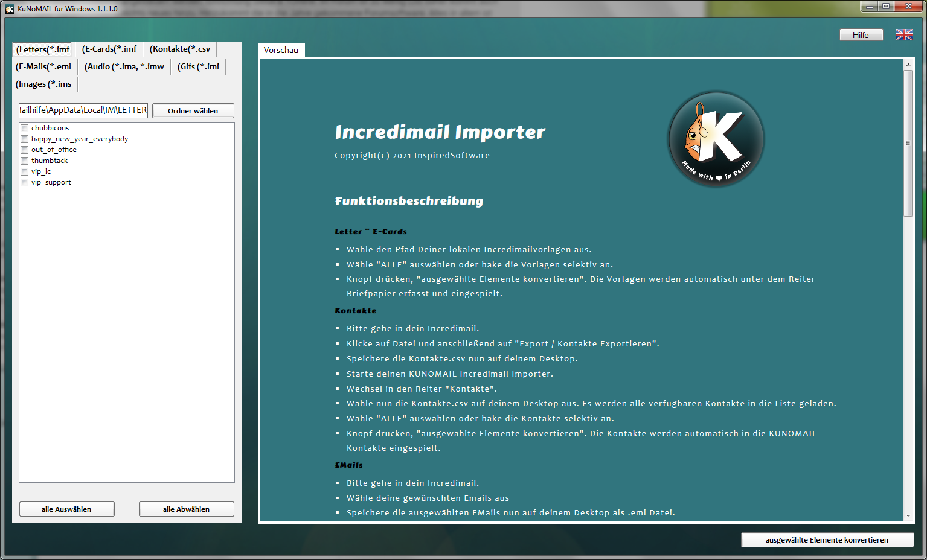The height and width of the screenshot is (560, 927).
Task: Click the Copyright(c) 2021 InspiredSoftware text
Action: (x=412, y=155)
